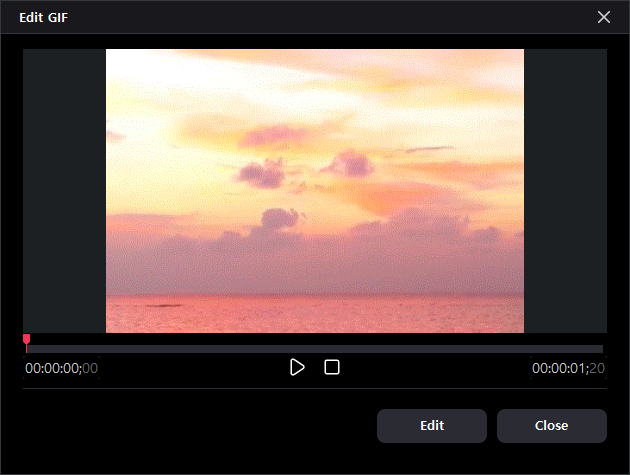
Task: Click the right dark letterbox bar of preview
Action: (565, 190)
